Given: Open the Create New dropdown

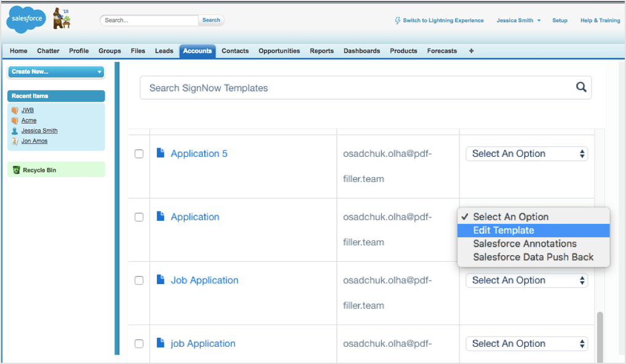Looking at the screenshot, I should (55, 72).
